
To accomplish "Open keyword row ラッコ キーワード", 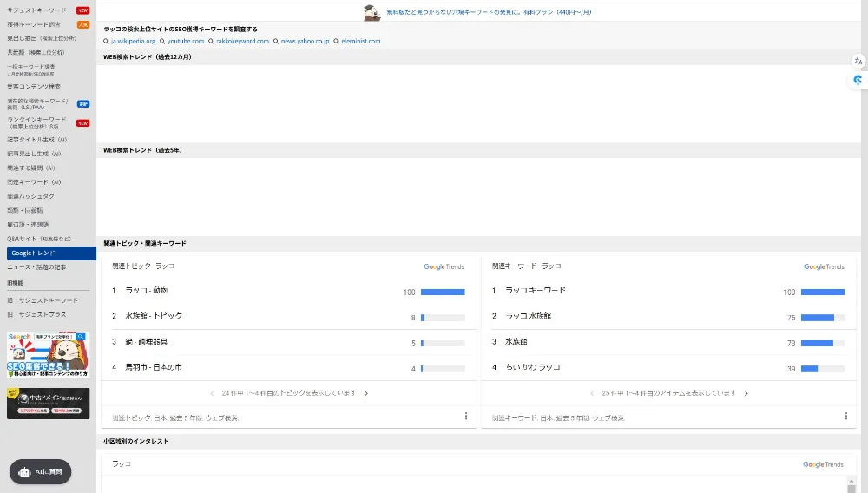I will pyautogui.click(x=668, y=291).
